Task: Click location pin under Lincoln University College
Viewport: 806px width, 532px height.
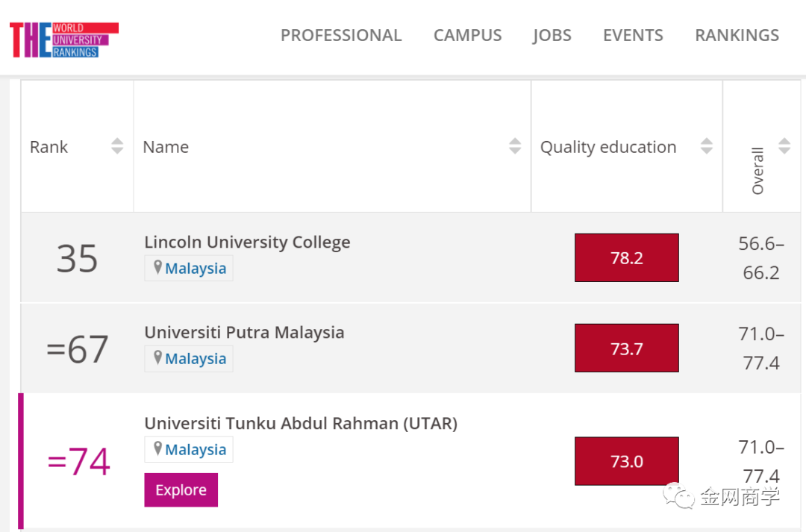Action: coord(157,268)
